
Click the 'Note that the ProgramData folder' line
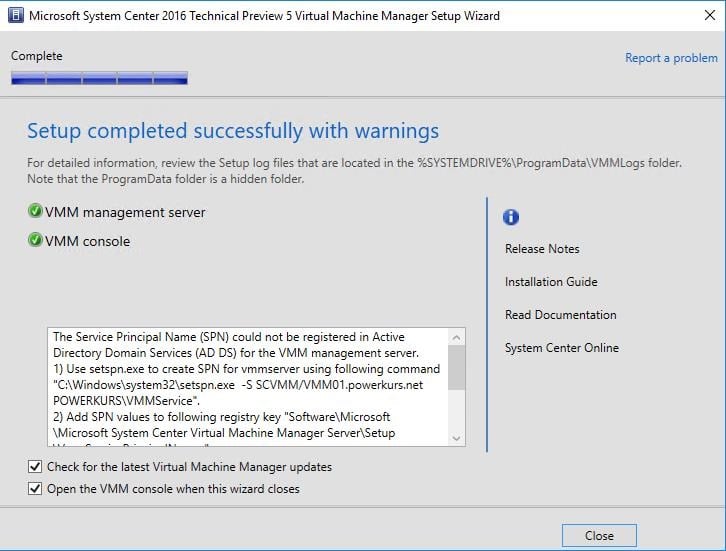coord(166,179)
